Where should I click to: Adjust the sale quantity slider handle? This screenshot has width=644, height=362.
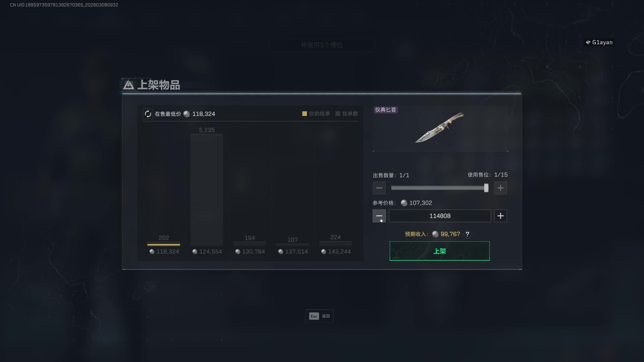[486, 188]
